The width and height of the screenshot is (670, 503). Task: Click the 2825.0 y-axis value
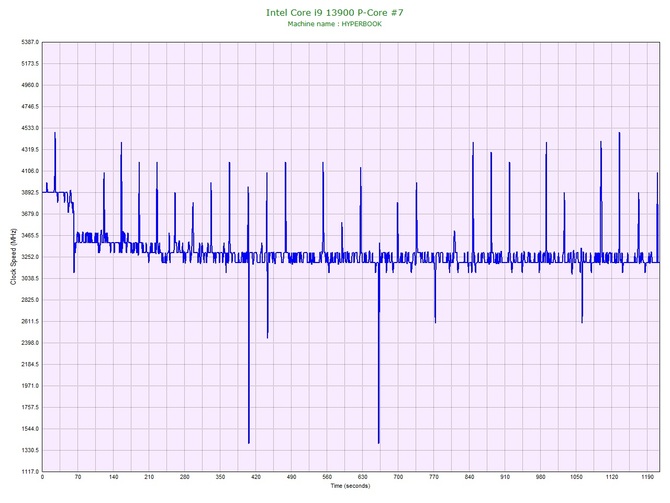click(x=30, y=300)
